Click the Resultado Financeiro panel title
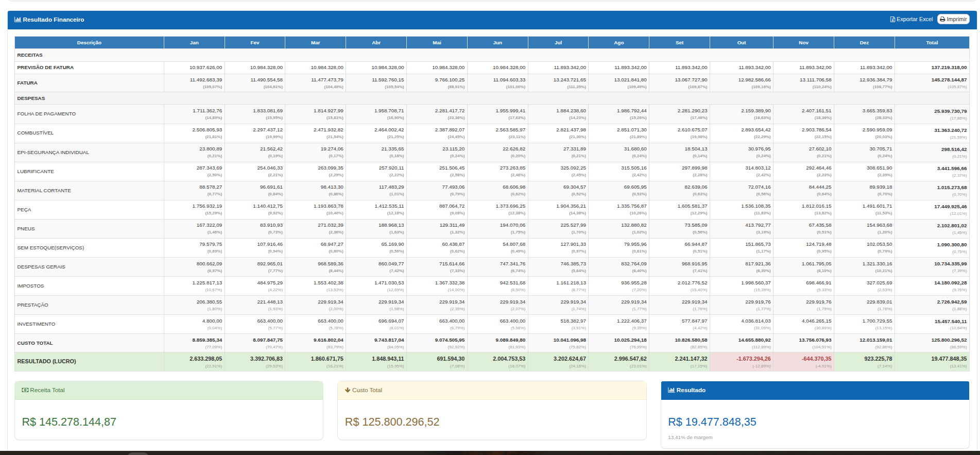Image resolution: width=980 pixels, height=455 pixels. (54, 20)
